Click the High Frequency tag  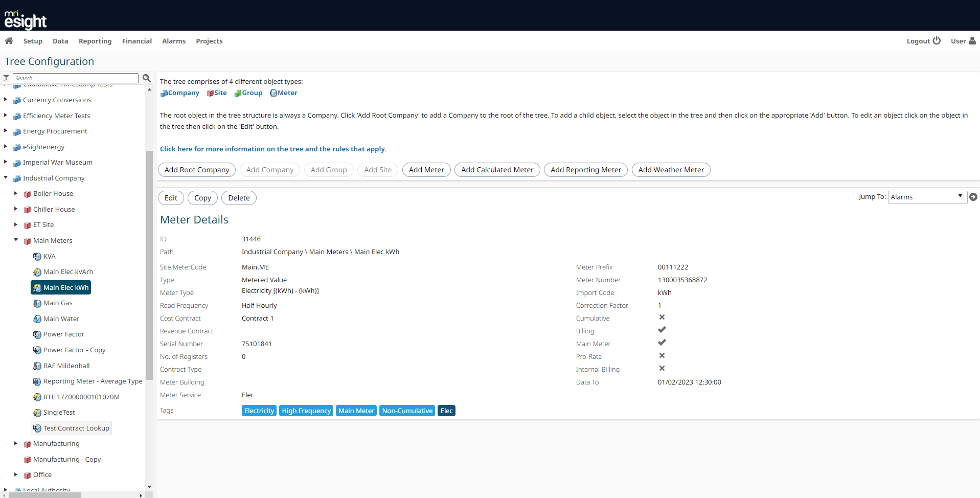306,411
